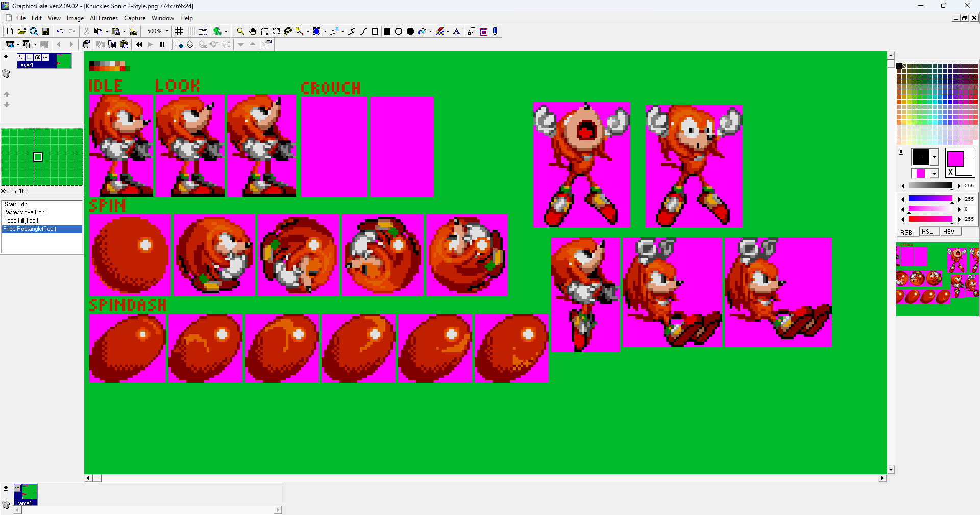The height and width of the screenshot is (515, 980).
Task: Select the Frame1 thumbnail
Action: click(x=26, y=495)
